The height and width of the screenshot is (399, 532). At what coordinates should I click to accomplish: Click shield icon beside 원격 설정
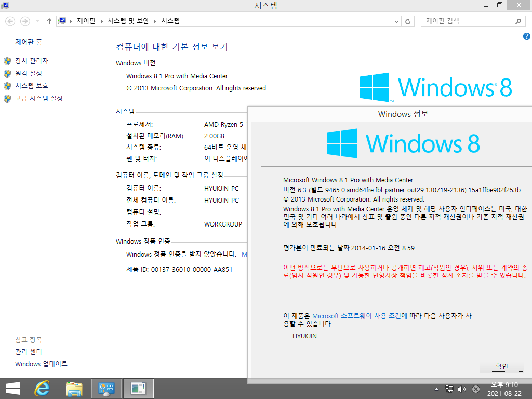coord(7,74)
